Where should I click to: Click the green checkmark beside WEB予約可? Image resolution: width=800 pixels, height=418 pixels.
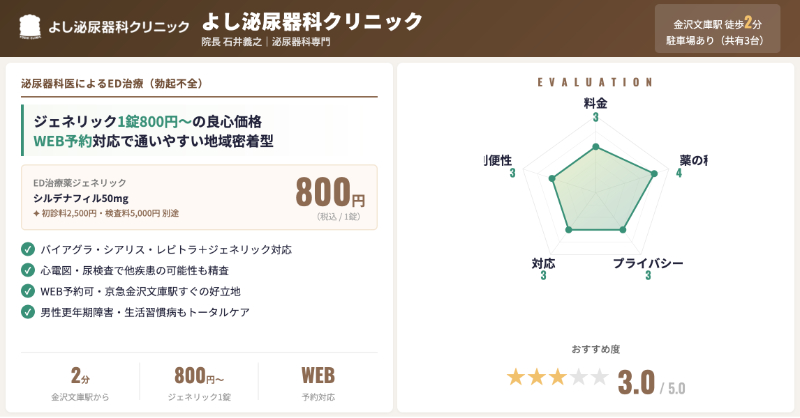point(28,291)
